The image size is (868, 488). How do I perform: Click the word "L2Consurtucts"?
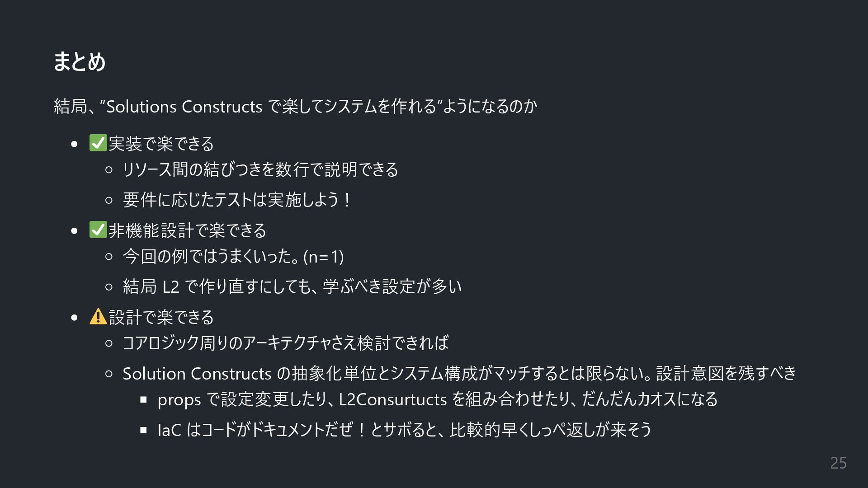click(x=393, y=399)
